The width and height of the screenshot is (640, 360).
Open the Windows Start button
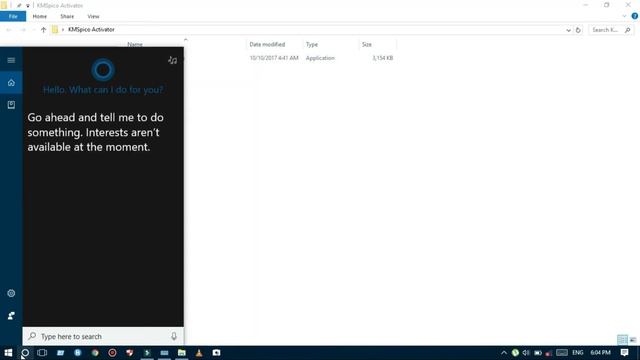click(x=8, y=353)
